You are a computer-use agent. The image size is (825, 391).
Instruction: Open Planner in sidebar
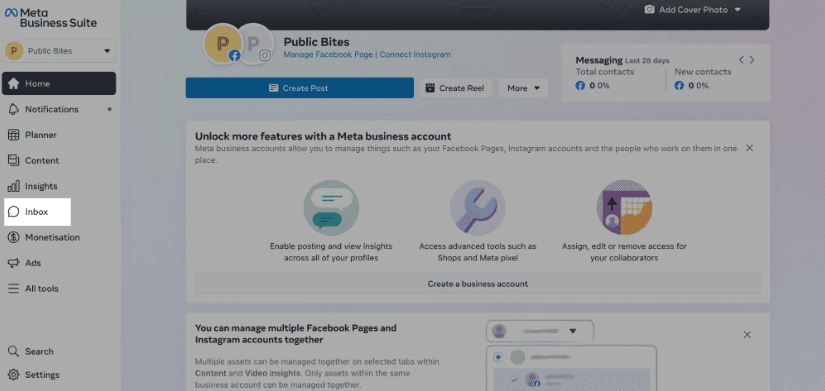pos(59,135)
